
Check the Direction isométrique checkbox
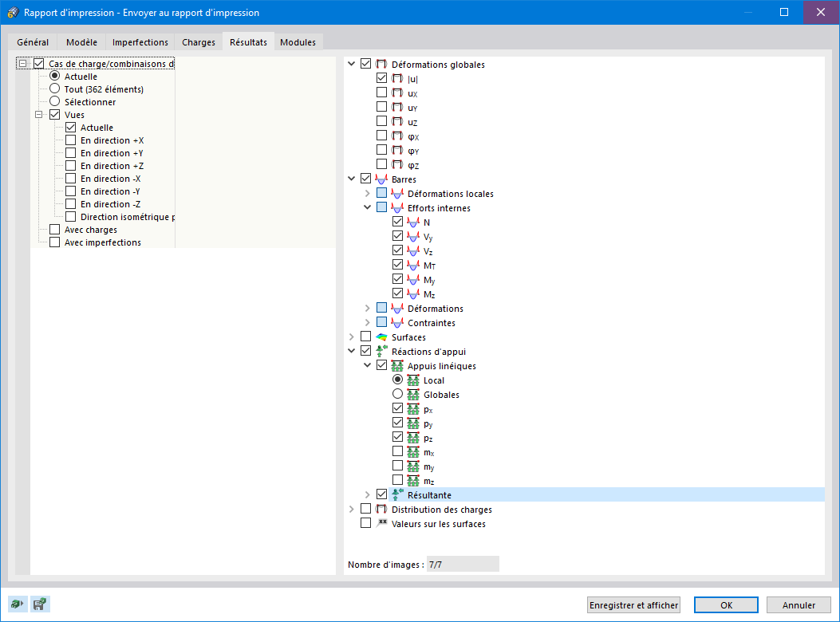click(x=71, y=216)
